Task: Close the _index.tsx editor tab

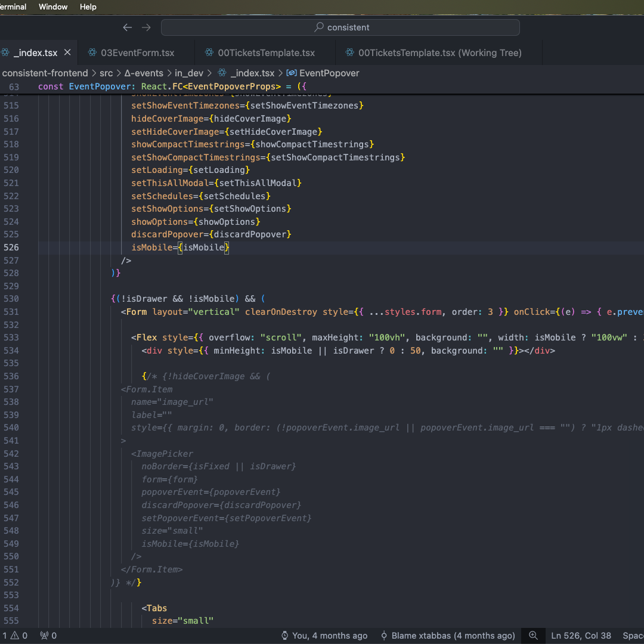Action: [67, 52]
